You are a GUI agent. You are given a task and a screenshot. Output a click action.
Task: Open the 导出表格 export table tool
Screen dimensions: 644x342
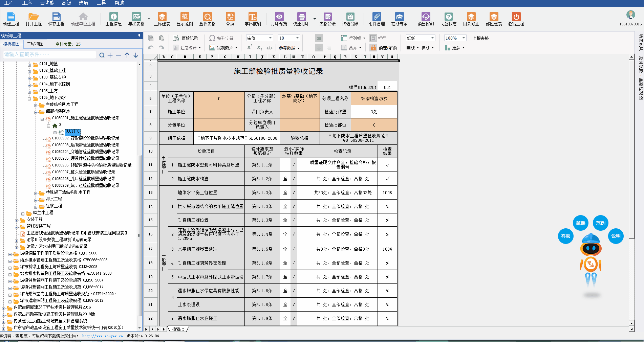[136, 19]
